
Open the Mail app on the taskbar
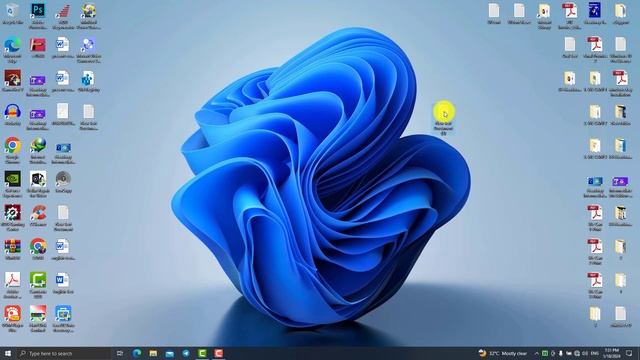pos(169,353)
